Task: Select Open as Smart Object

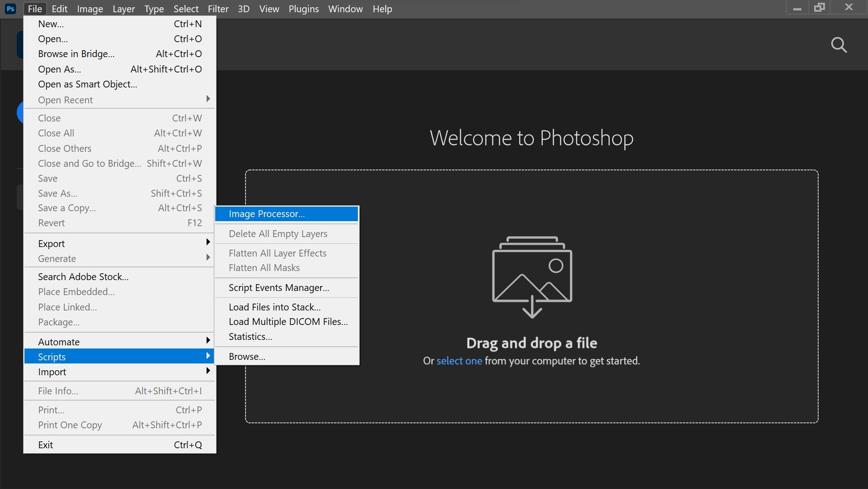Action: click(x=87, y=84)
